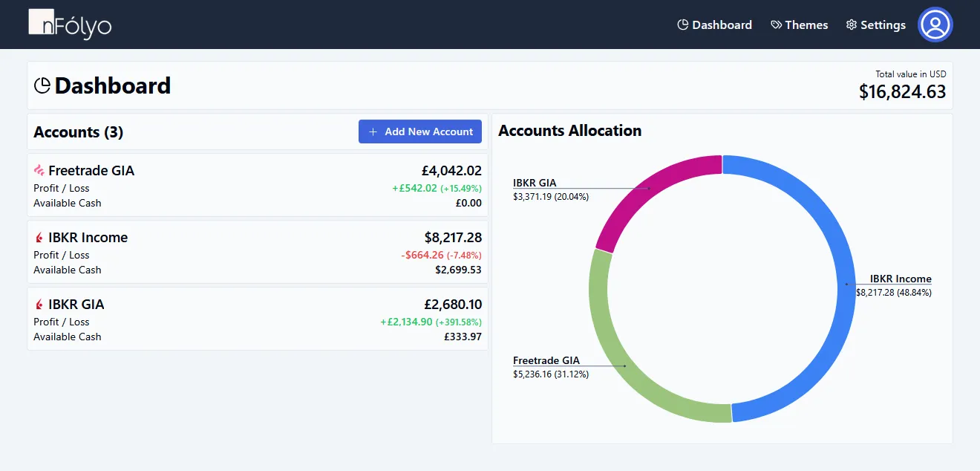Viewport: 980px width, 471px height.
Task: Click the Add New Account button
Action: (420, 131)
